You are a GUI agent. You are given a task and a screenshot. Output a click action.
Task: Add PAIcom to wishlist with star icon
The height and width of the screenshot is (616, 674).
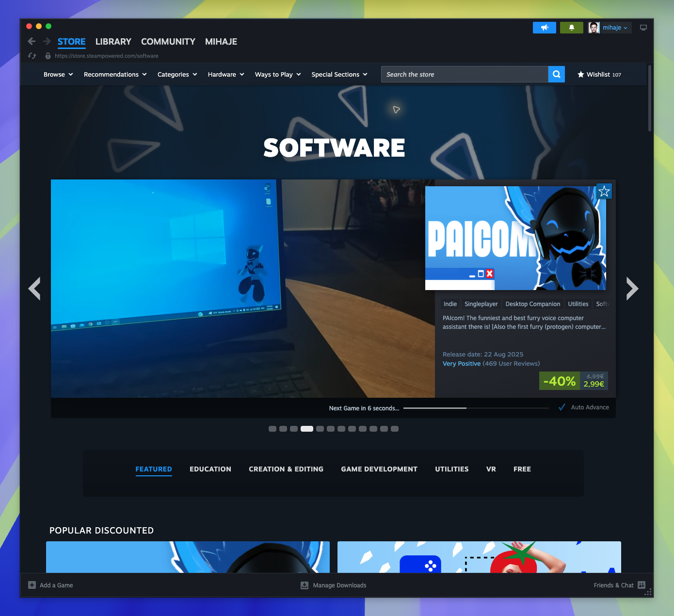point(604,191)
